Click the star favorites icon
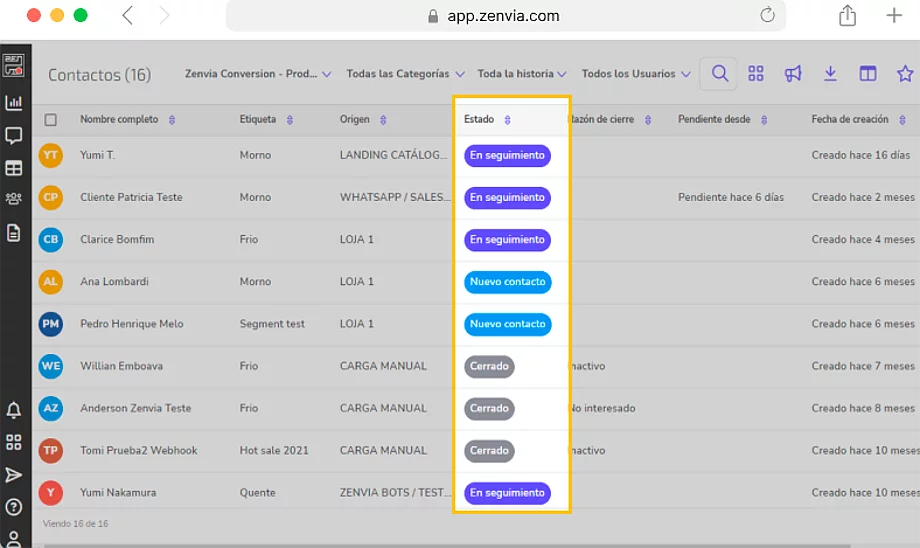The height and width of the screenshot is (548, 920). [x=905, y=73]
